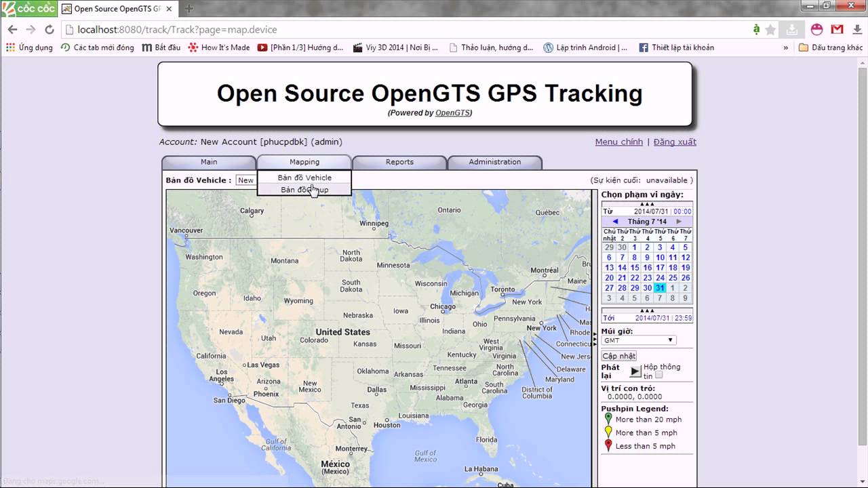This screenshot has width=868, height=488.
Task: Open the 'Vily 3D 2014' bookmark
Action: 395,47
